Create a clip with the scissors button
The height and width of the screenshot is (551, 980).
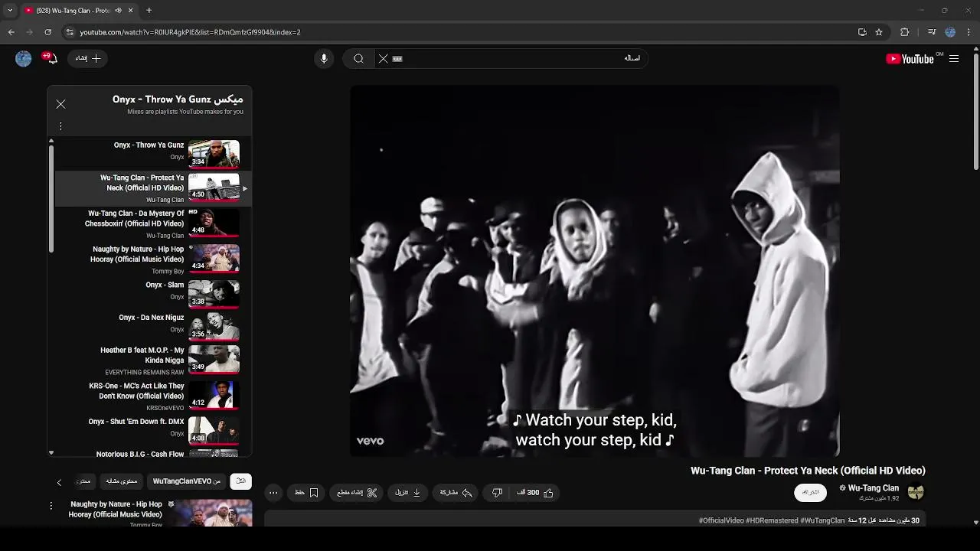point(358,493)
